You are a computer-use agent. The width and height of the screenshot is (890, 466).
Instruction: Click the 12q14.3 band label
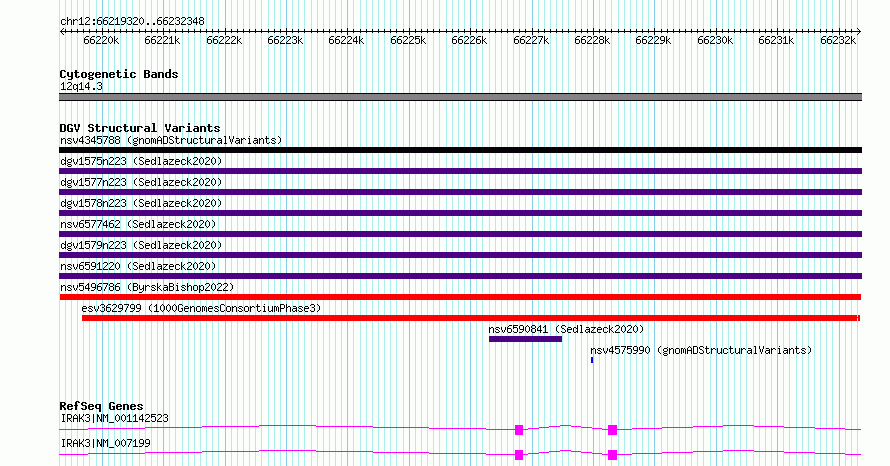click(82, 86)
